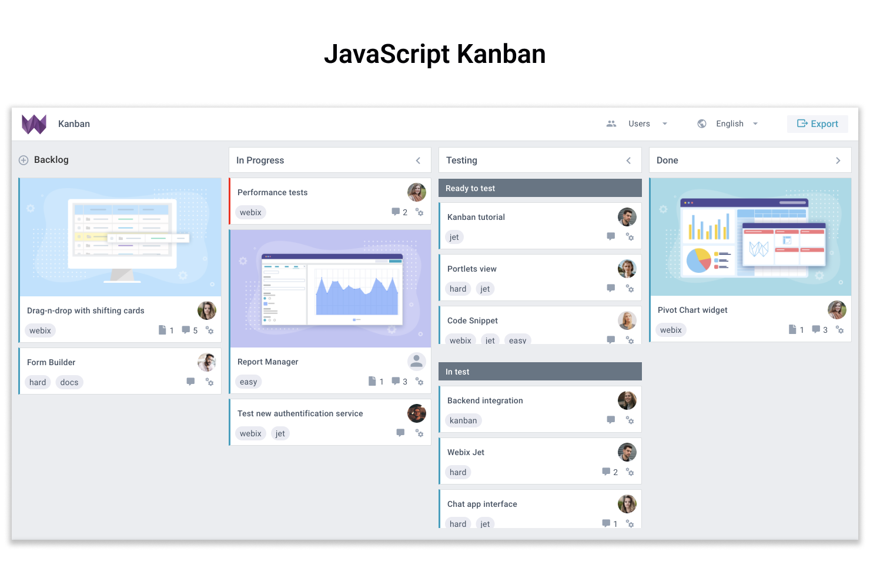Open the Drag-n-drop card image thumbnail
The height and width of the screenshot is (588, 870).
click(x=121, y=237)
